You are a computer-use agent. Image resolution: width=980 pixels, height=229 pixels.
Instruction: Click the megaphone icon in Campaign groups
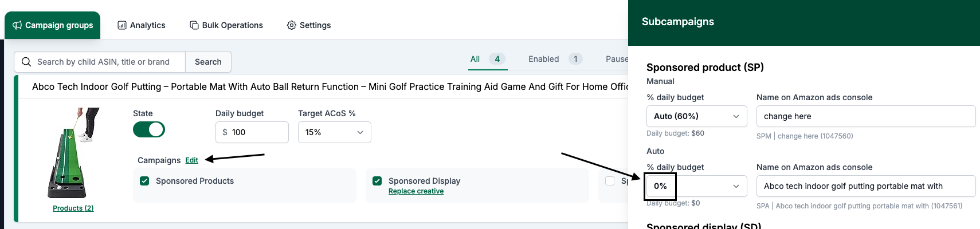[17, 25]
